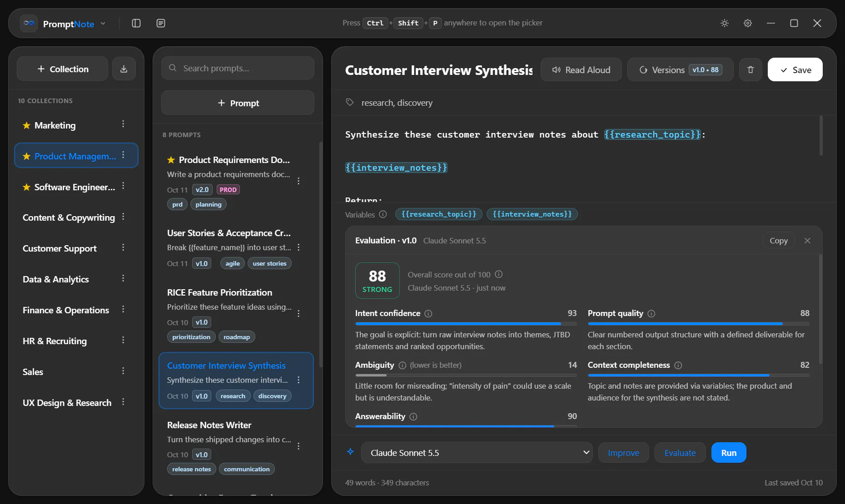Screen dimensions: 845x504
Task: Click the Prompt quality info icon
Action: tap(651, 314)
